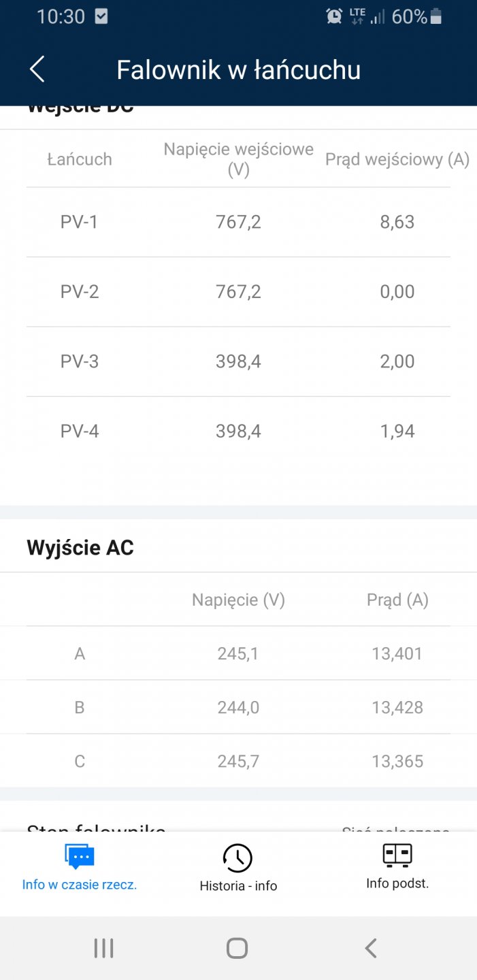
Task: Tap the Info w czasie rzecz. chat icon
Action: pos(80,856)
